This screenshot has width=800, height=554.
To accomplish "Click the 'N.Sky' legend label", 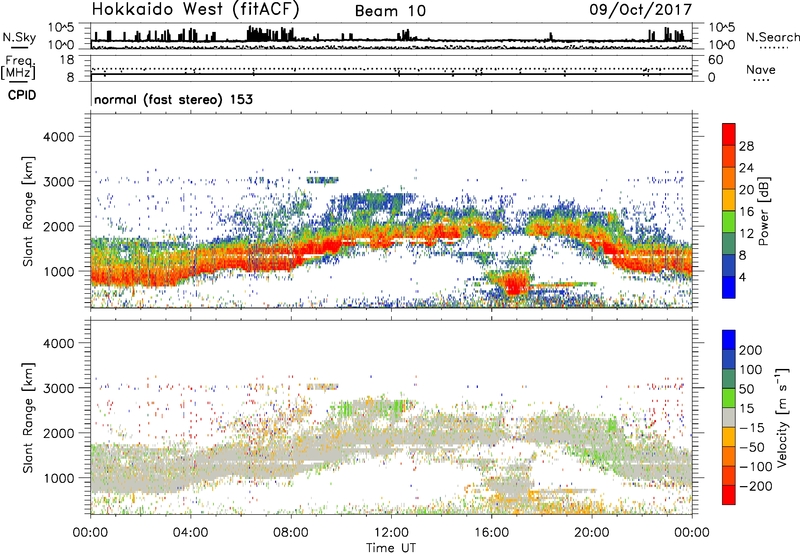I will (x=19, y=37).
